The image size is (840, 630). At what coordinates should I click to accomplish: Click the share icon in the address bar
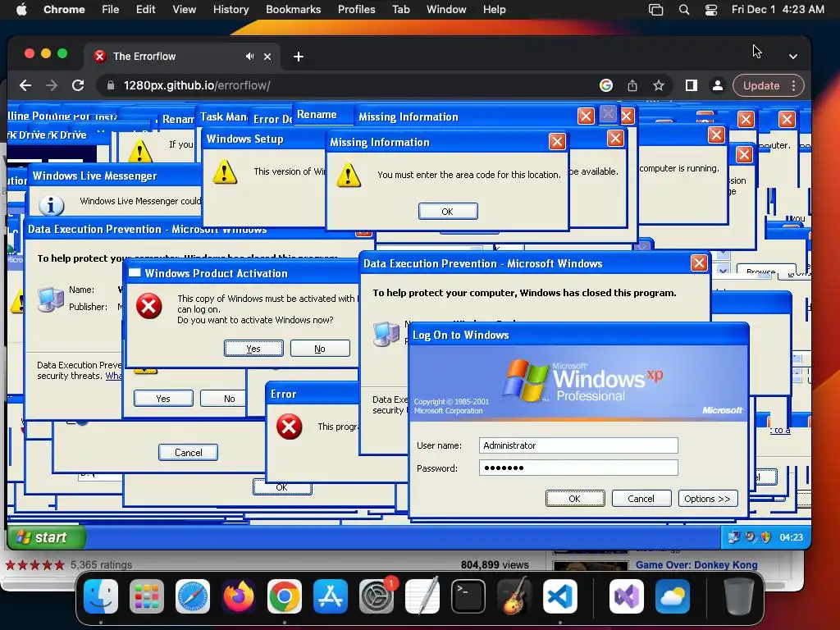632,85
